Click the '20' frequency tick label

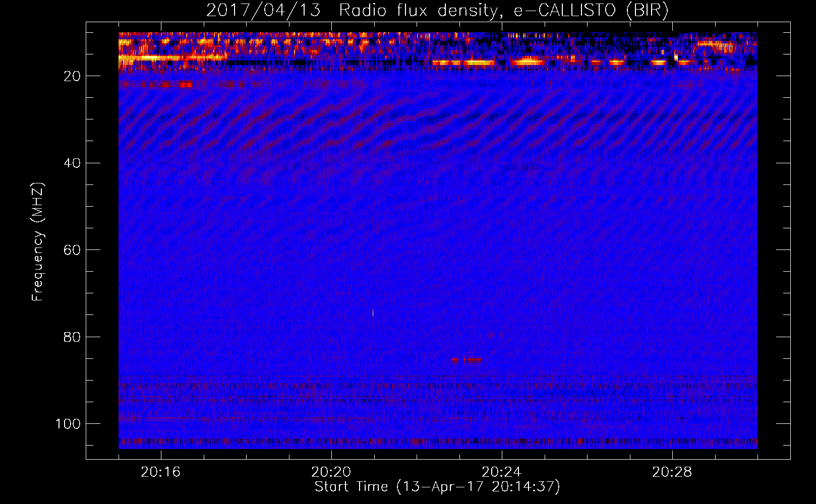73,76
